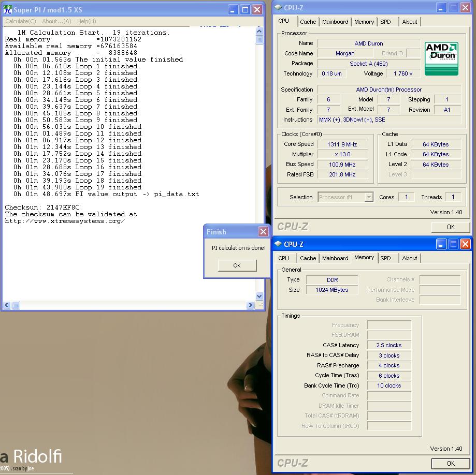Viewport: 476px width, 475px height.
Task: Click the Core Speed value 1311.9 MHz
Action: (x=342, y=144)
